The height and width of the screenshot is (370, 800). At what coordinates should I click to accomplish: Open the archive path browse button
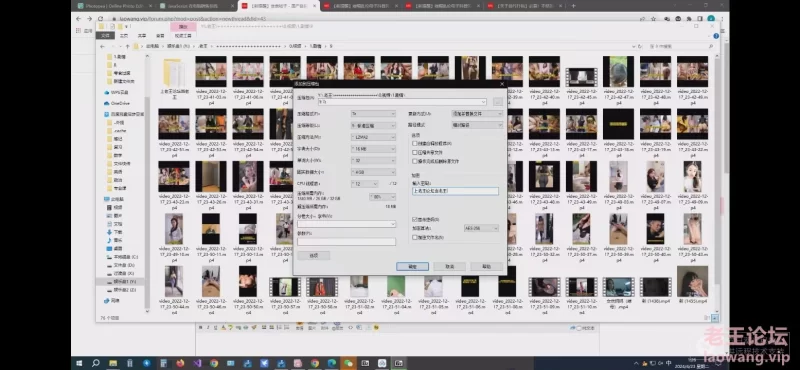point(497,102)
